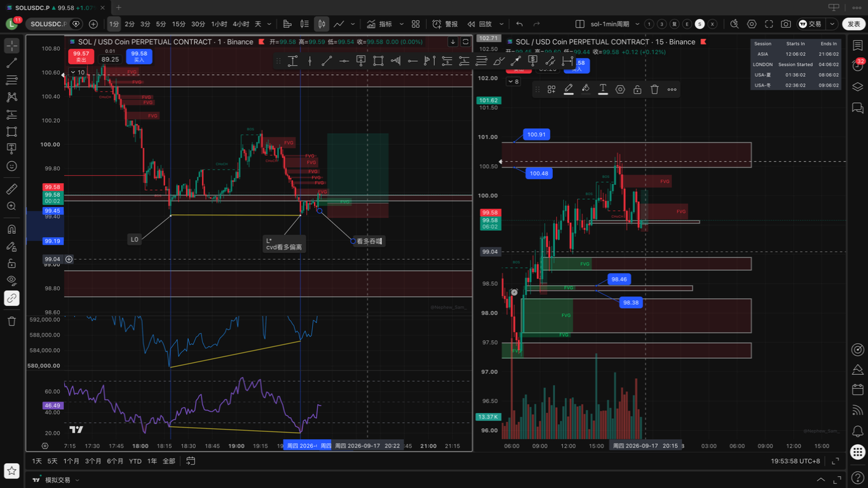
Task: Toggle lock all drawings in left sidebar
Action: (x=11, y=264)
